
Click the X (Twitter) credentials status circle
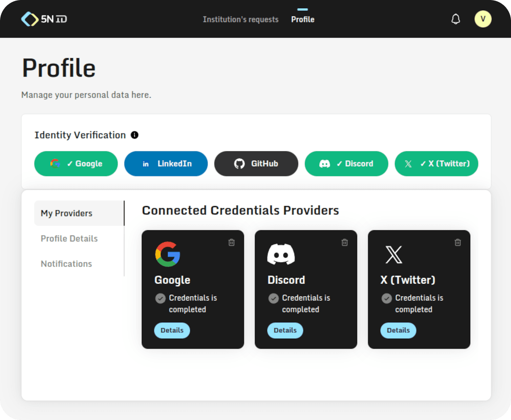(x=386, y=298)
